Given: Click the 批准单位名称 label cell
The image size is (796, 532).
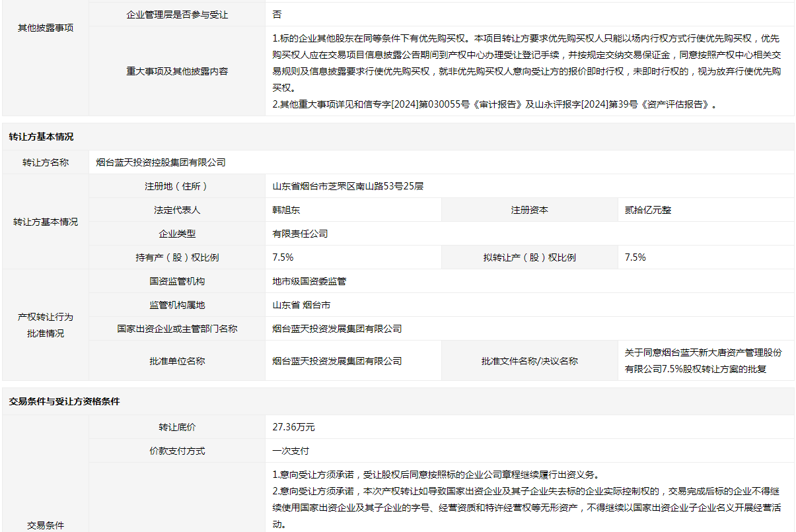Looking at the screenshot, I should [x=177, y=361].
